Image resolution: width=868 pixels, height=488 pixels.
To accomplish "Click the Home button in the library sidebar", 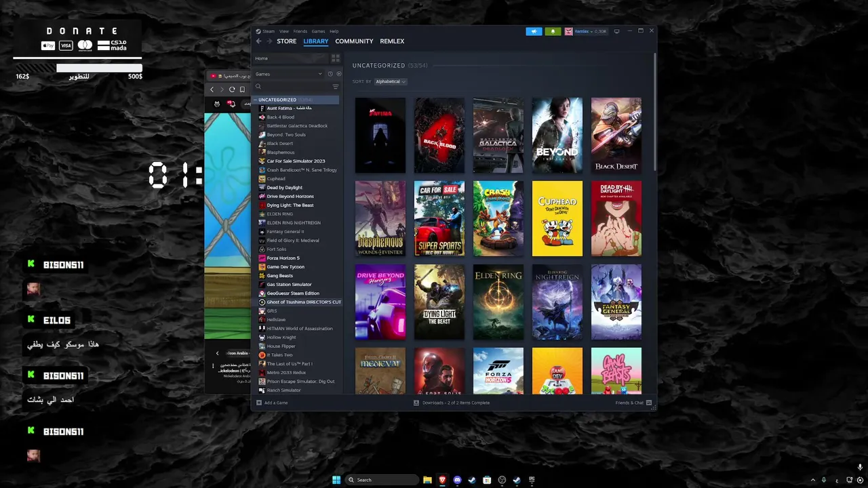I will click(x=291, y=58).
